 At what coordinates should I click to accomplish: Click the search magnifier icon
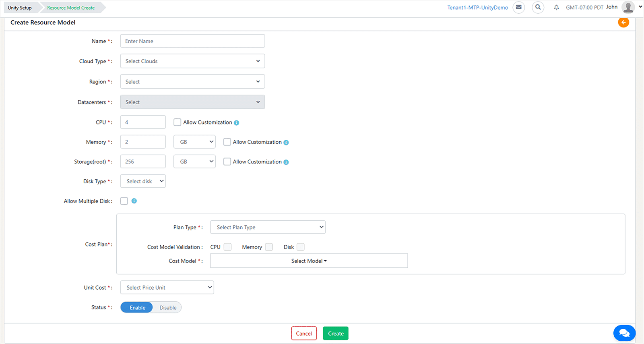[x=538, y=7]
